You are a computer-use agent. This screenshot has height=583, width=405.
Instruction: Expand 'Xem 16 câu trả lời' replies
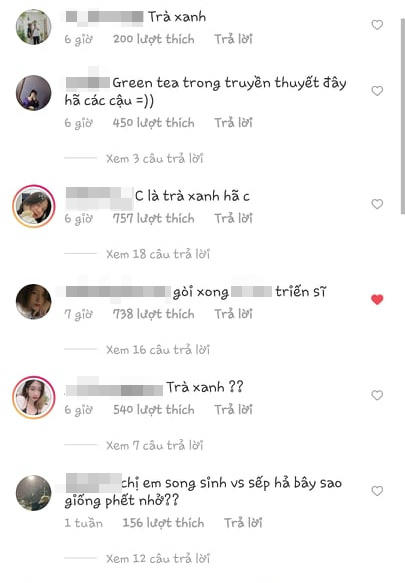(158, 350)
